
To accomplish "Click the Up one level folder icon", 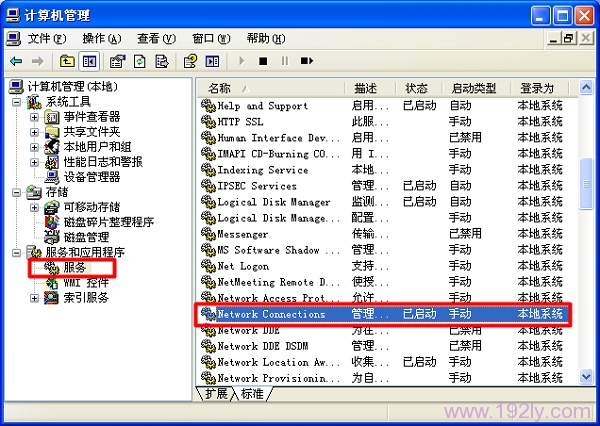I will (67, 61).
